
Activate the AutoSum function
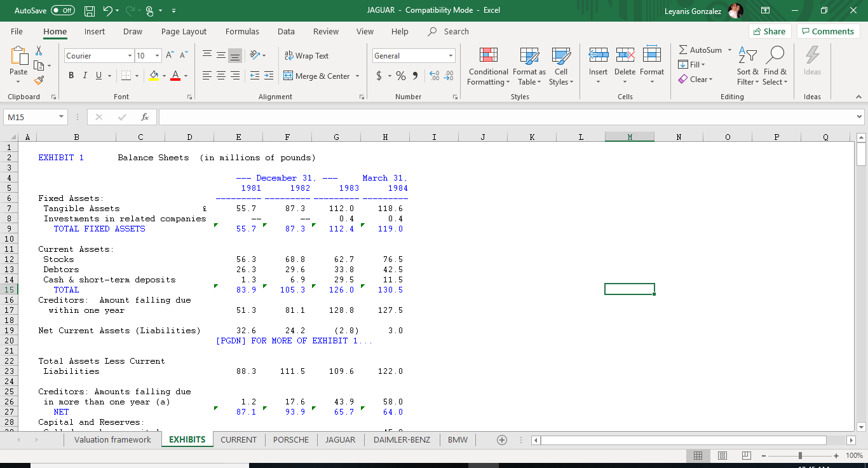click(x=701, y=50)
